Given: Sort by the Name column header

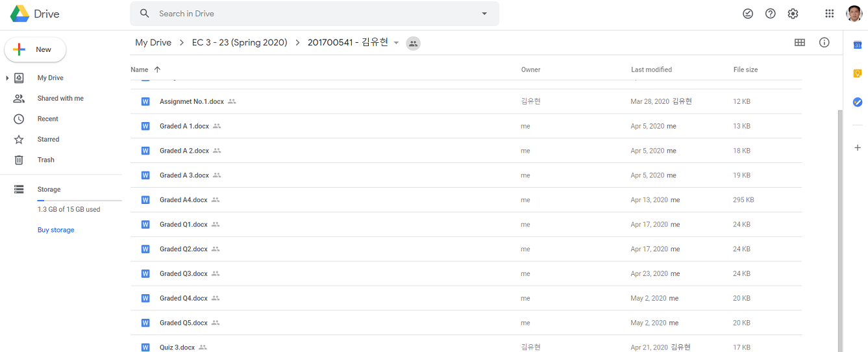Looking at the screenshot, I should 139,69.
